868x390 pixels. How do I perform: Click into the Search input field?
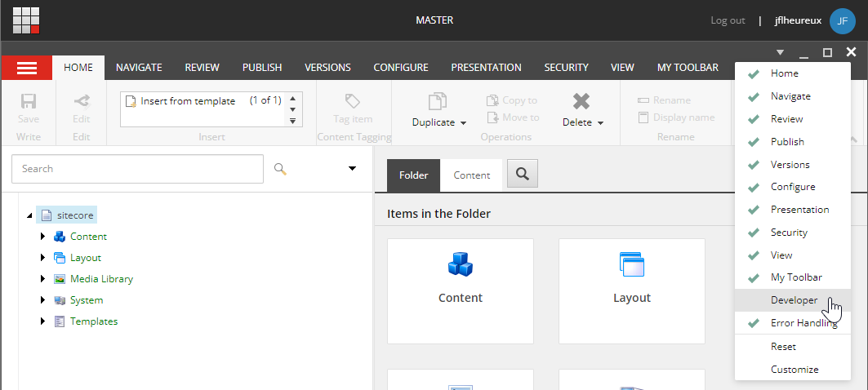(x=137, y=169)
